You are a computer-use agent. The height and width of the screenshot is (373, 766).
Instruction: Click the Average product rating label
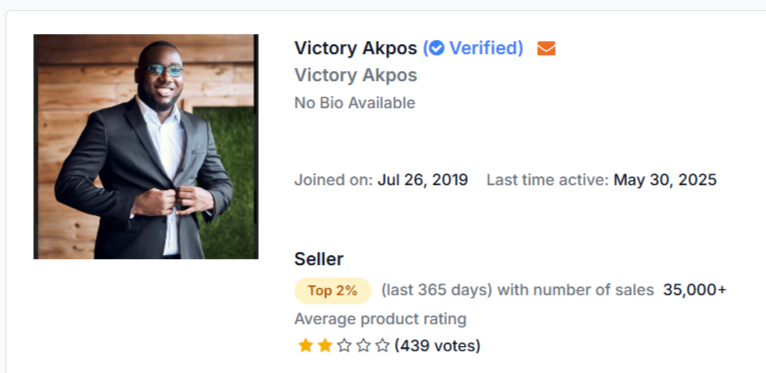click(x=380, y=319)
